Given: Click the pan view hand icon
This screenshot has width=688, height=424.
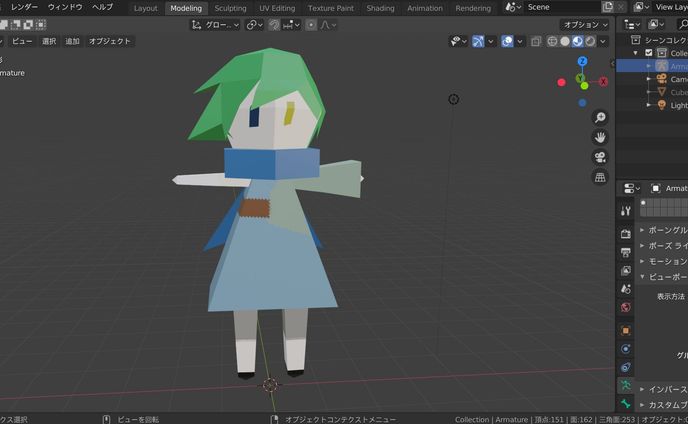Looking at the screenshot, I should point(600,137).
